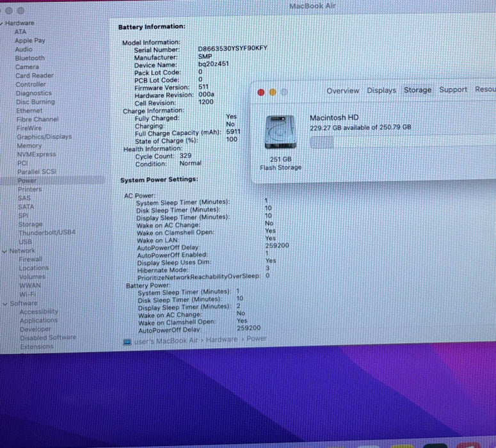
Task: Open the Camera section
Action: (28, 67)
